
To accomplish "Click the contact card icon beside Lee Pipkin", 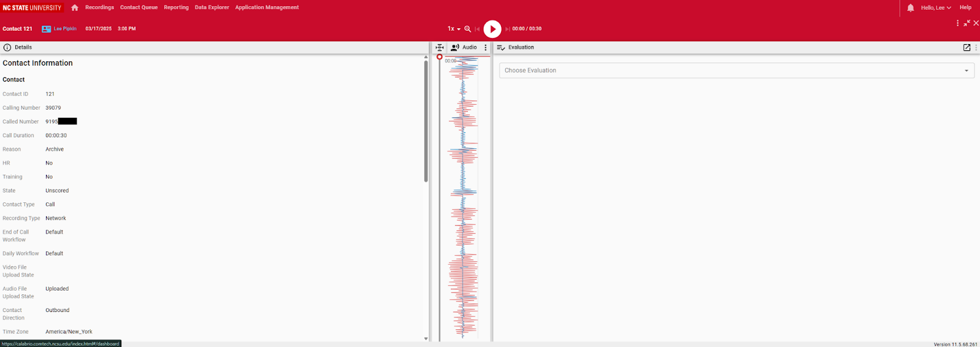I will [x=46, y=29].
